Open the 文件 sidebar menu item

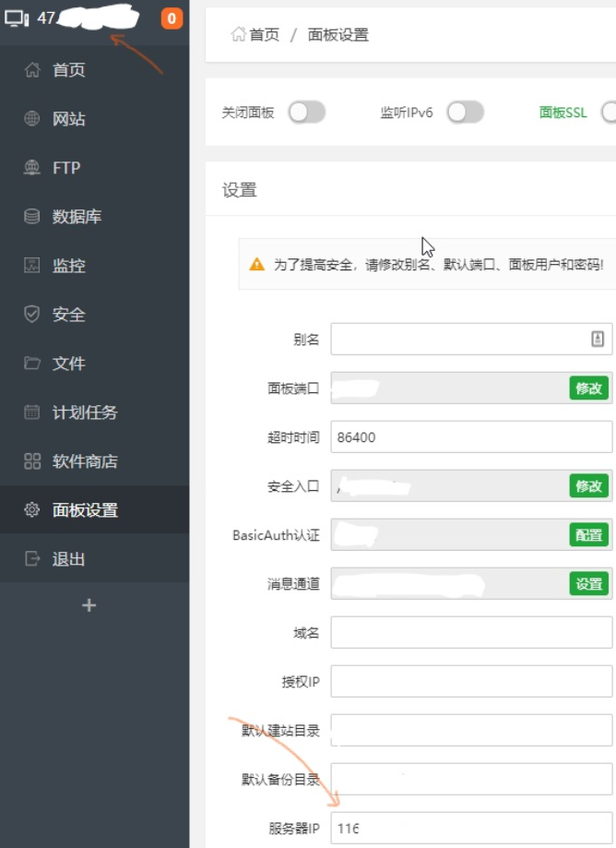pos(95,363)
